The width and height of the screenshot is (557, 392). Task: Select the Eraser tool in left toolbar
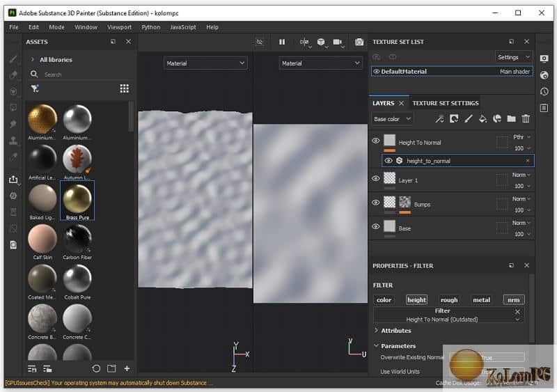coord(13,75)
